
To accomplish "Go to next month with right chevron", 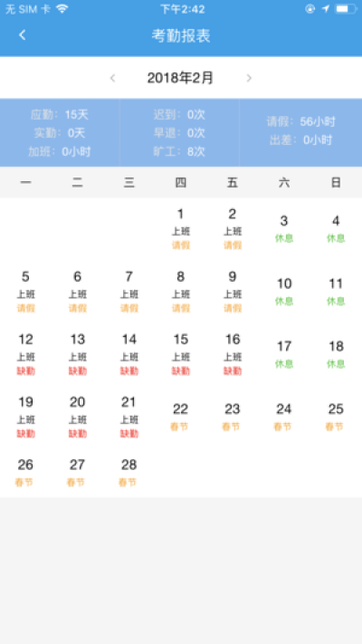I will [249, 78].
